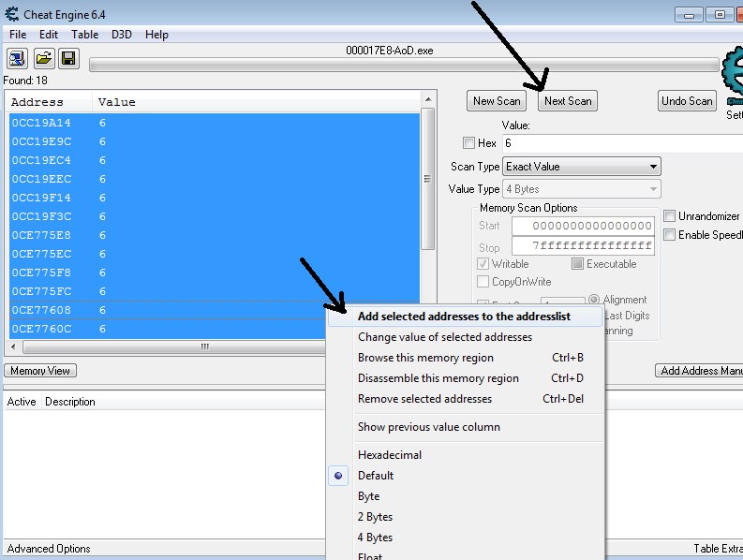Toggle the Hex checkbox
Image resolution: width=743 pixels, height=560 pixels.
pos(468,142)
